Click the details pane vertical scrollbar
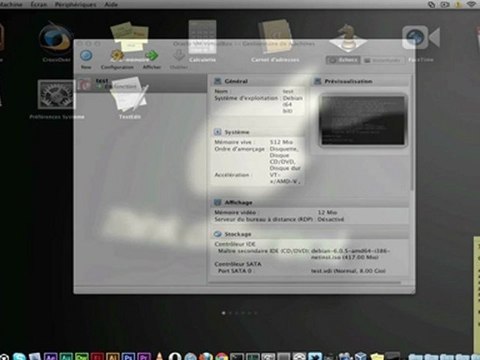The image size is (480, 360). (x=412, y=133)
